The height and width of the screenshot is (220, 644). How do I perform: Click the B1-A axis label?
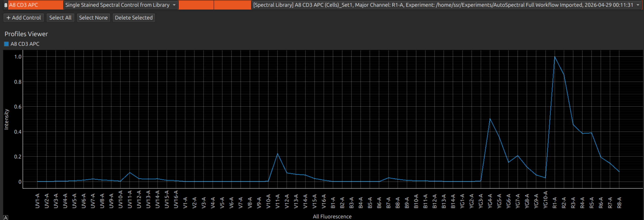(333, 203)
